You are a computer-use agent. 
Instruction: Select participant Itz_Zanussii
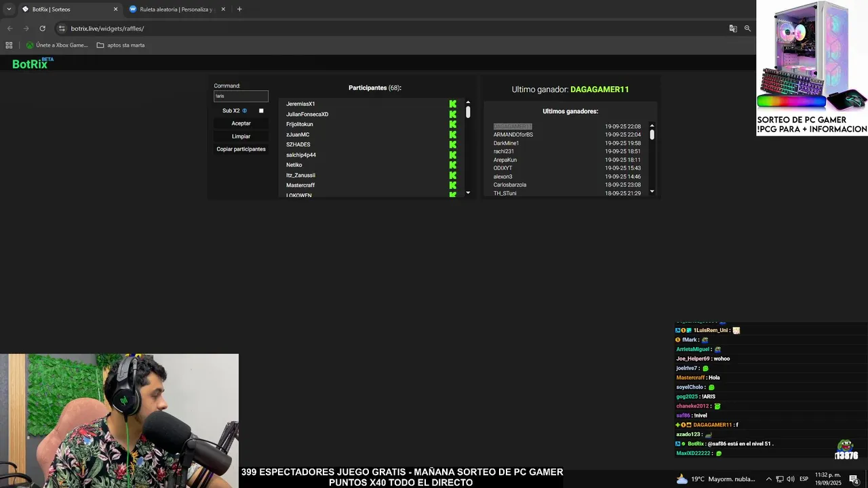point(300,175)
